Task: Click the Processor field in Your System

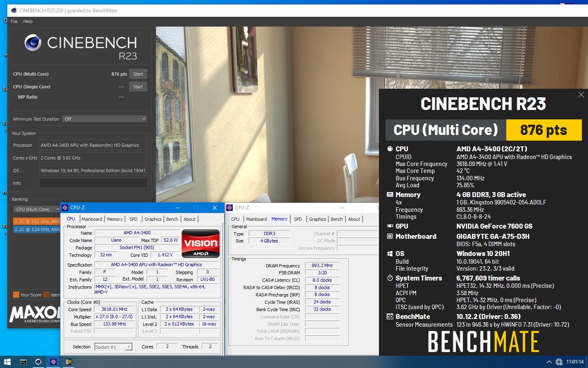Action: [93, 145]
